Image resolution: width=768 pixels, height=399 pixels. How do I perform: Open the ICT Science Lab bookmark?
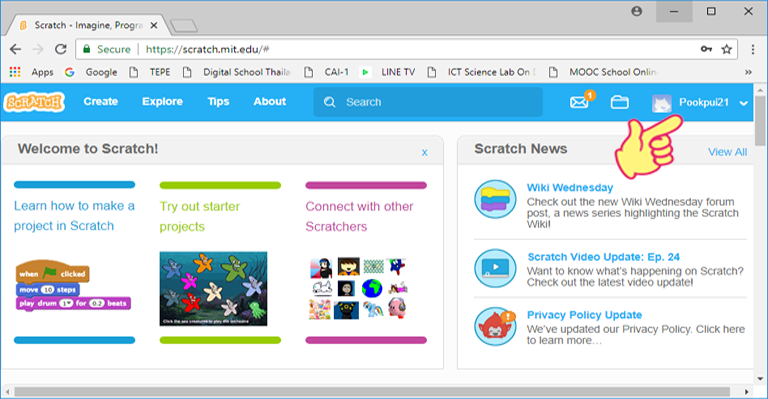[482, 72]
